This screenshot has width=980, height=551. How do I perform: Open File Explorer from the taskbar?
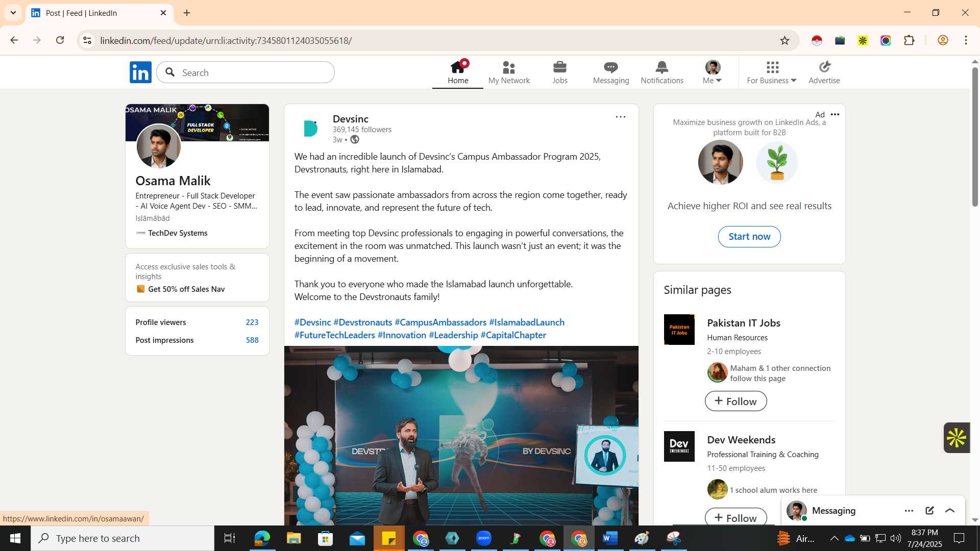(293, 538)
